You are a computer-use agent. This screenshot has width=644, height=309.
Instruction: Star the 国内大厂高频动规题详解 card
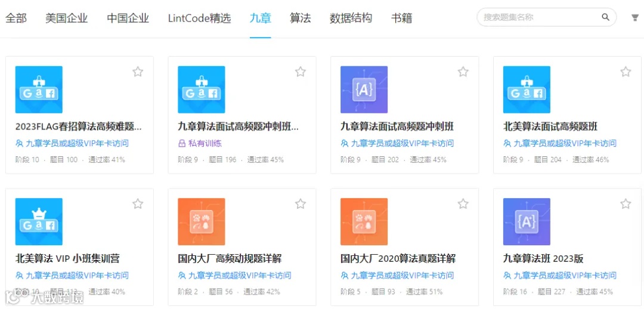point(300,204)
